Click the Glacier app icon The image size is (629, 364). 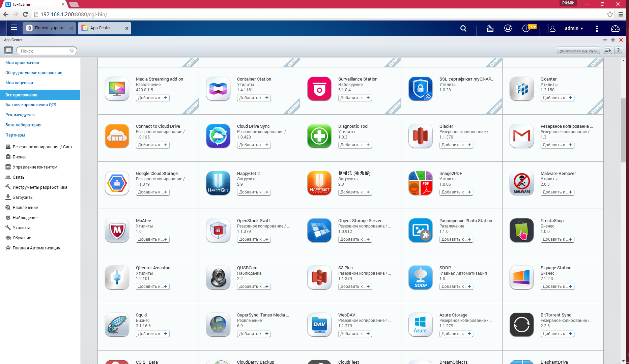click(421, 136)
